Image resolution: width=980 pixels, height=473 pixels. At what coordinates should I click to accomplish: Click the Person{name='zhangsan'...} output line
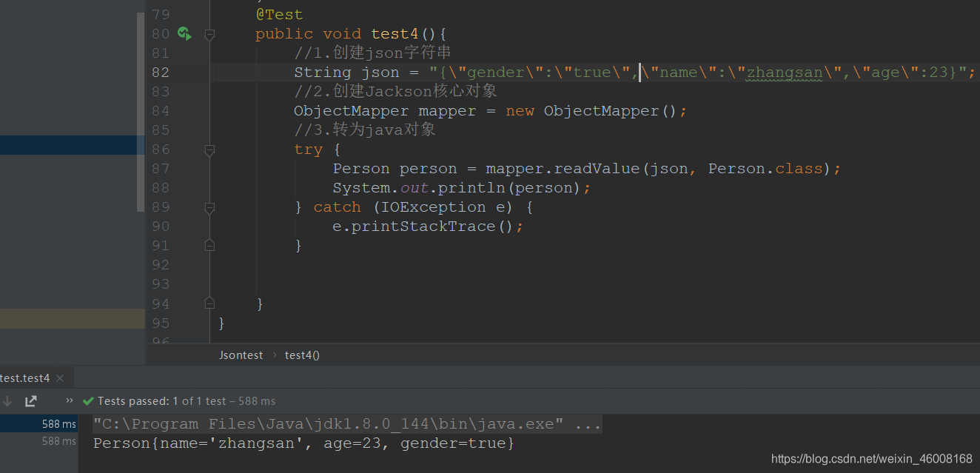303,443
